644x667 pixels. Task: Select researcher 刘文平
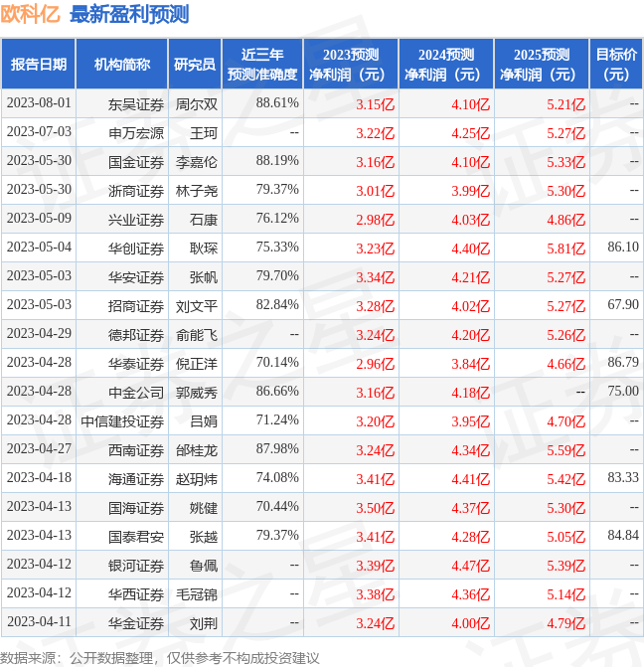click(197, 307)
